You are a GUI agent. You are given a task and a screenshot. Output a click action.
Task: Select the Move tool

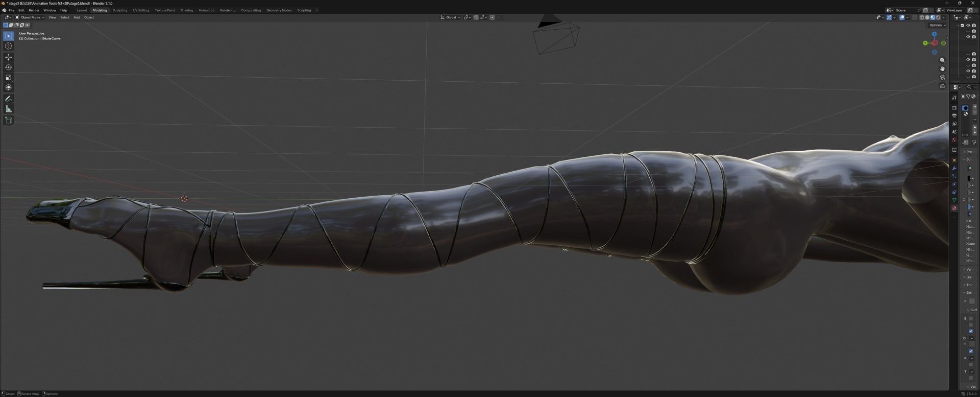tap(9, 57)
